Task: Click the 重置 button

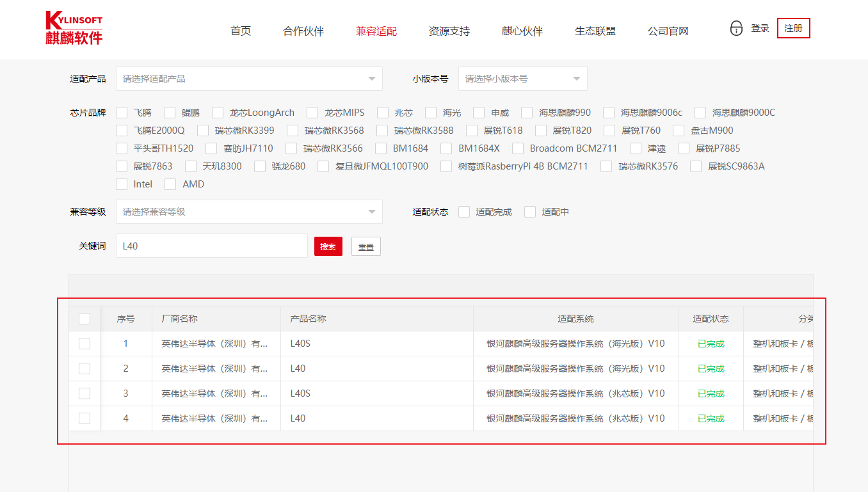Action: pos(366,246)
